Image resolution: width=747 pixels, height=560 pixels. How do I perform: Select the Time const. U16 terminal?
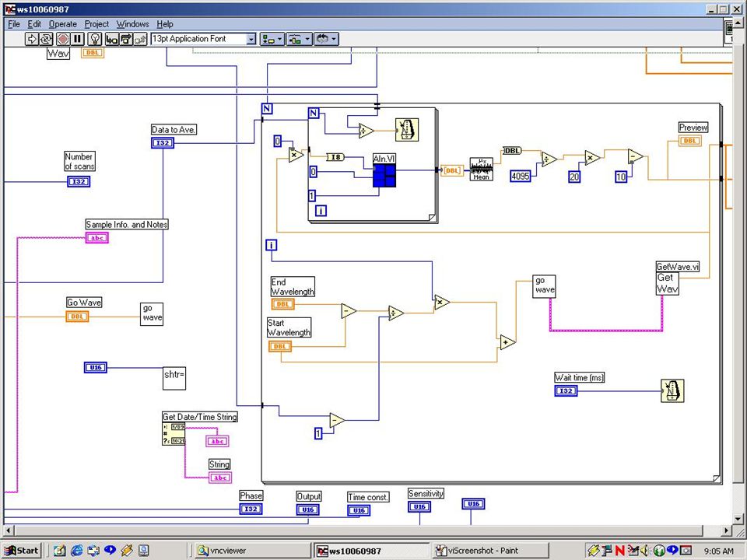(x=359, y=510)
